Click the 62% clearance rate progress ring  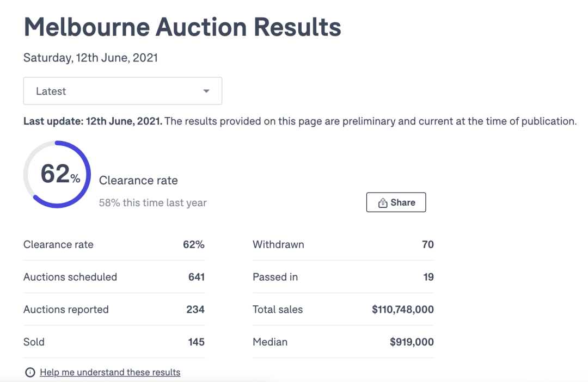pyautogui.click(x=57, y=174)
